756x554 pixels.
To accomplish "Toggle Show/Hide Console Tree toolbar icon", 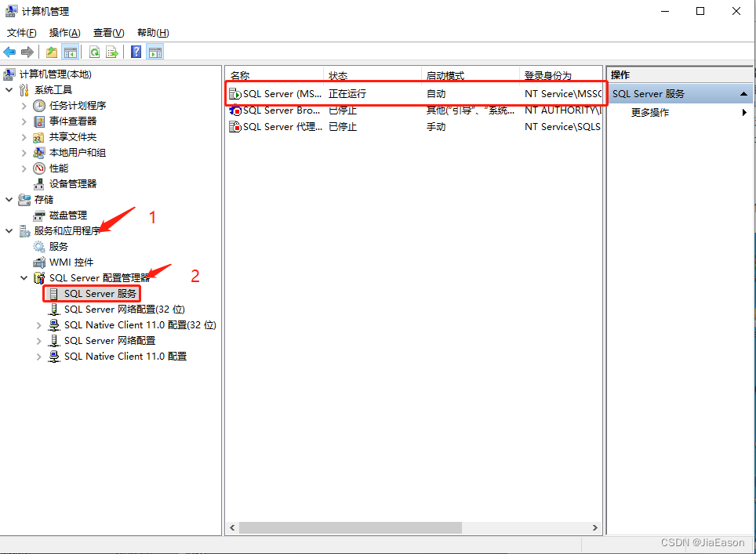I will [x=71, y=52].
